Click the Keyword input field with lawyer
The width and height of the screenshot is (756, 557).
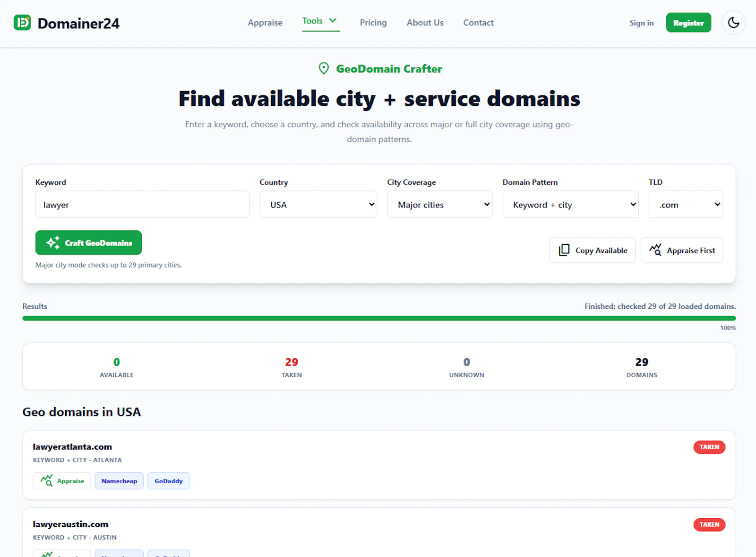point(142,204)
